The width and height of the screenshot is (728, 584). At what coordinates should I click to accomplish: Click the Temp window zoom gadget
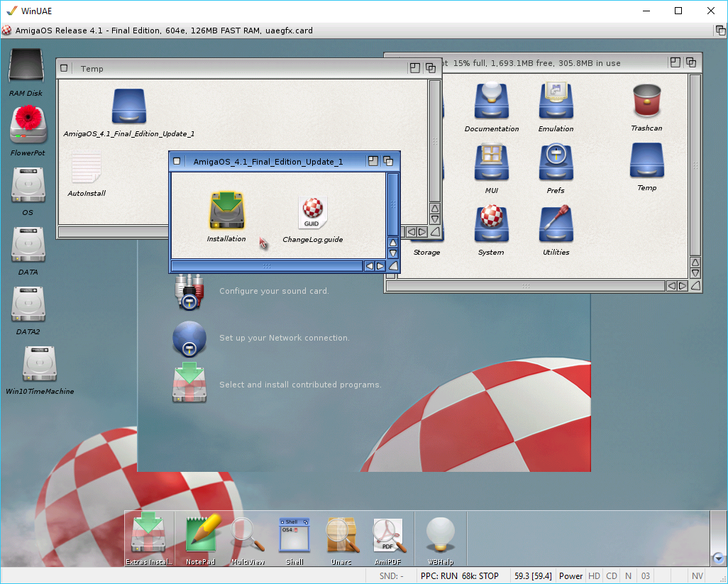(414, 68)
